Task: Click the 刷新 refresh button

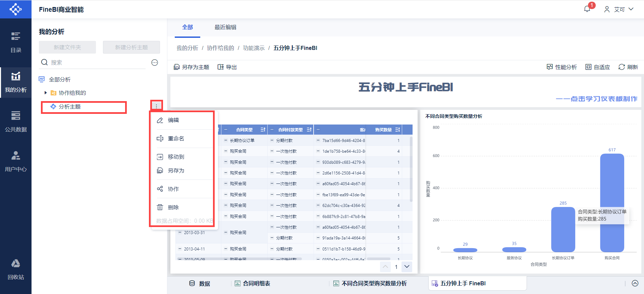Action: tap(628, 67)
